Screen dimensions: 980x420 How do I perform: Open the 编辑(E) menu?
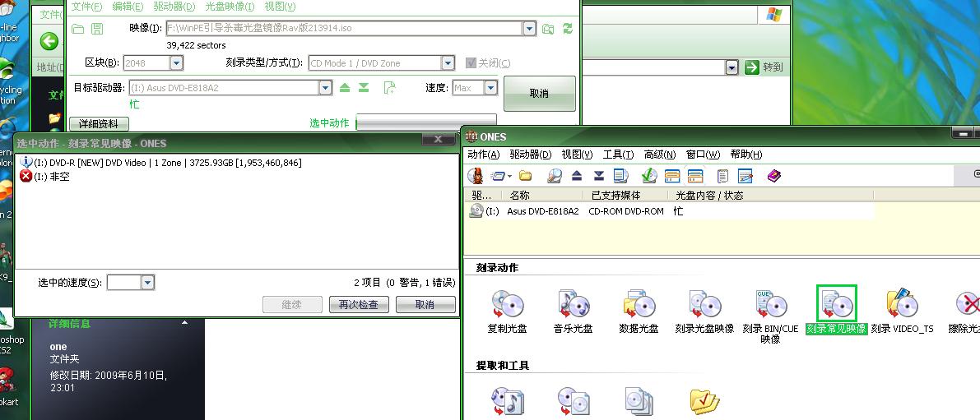128,7
